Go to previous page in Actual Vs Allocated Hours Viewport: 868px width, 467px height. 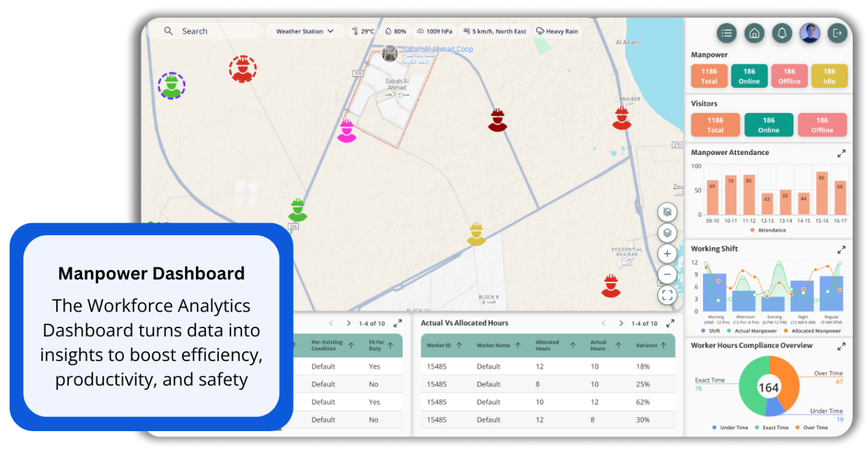[x=603, y=323]
